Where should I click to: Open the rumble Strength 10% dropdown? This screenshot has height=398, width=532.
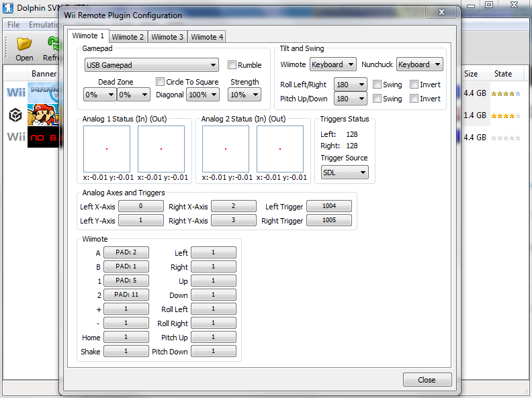(245, 95)
